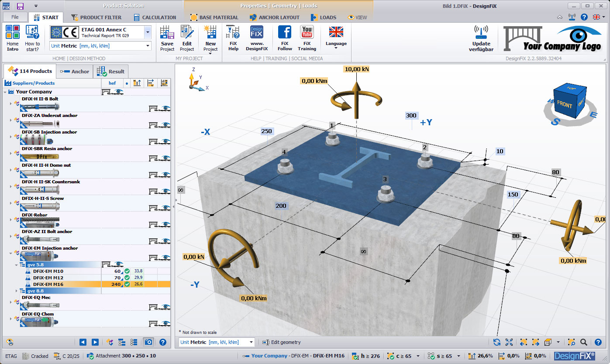Viewport: 610px width, 364px height.
Task: Switch to the CALCULATION tab
Action: click(155, 17)
